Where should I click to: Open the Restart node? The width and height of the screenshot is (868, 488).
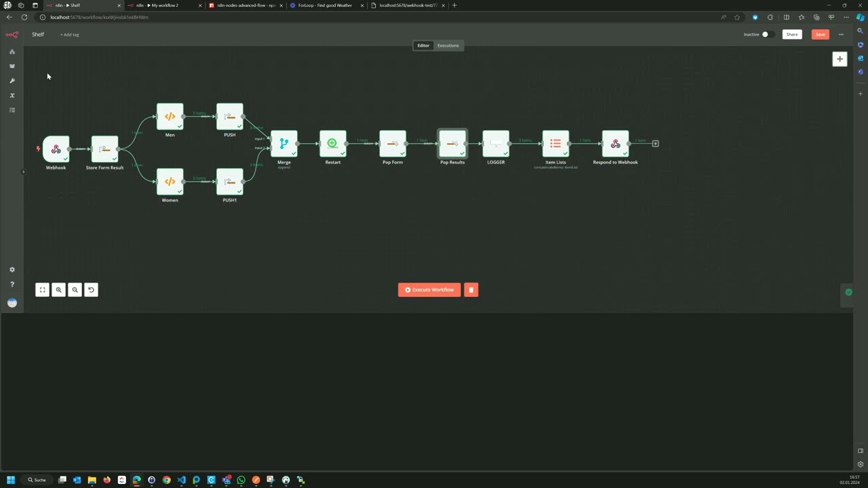pyautogui.click(x=333, y=144)
